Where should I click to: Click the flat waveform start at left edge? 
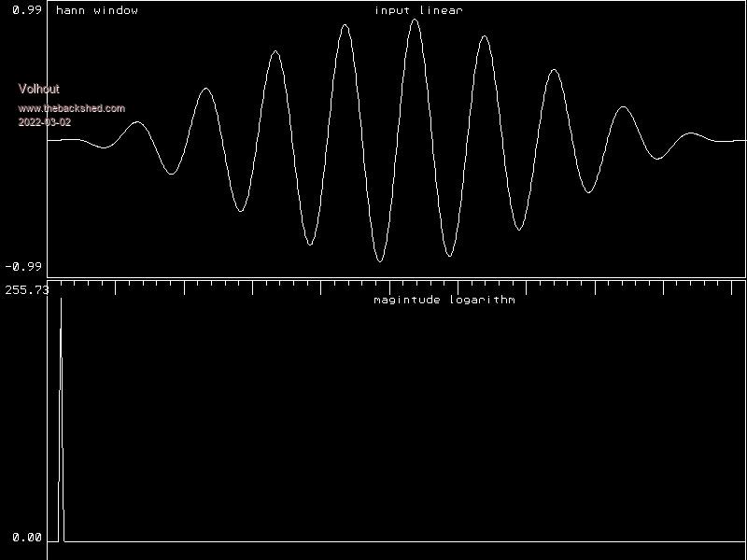(56, 140)
